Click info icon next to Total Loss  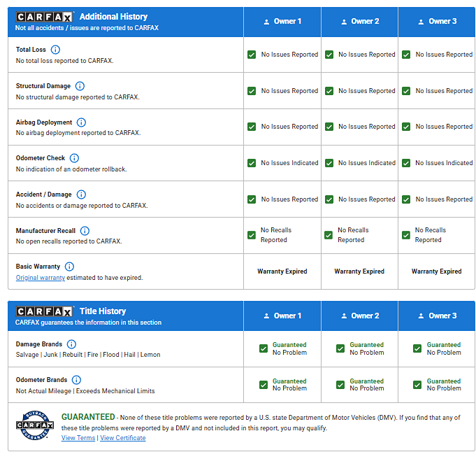coord(56,50)
